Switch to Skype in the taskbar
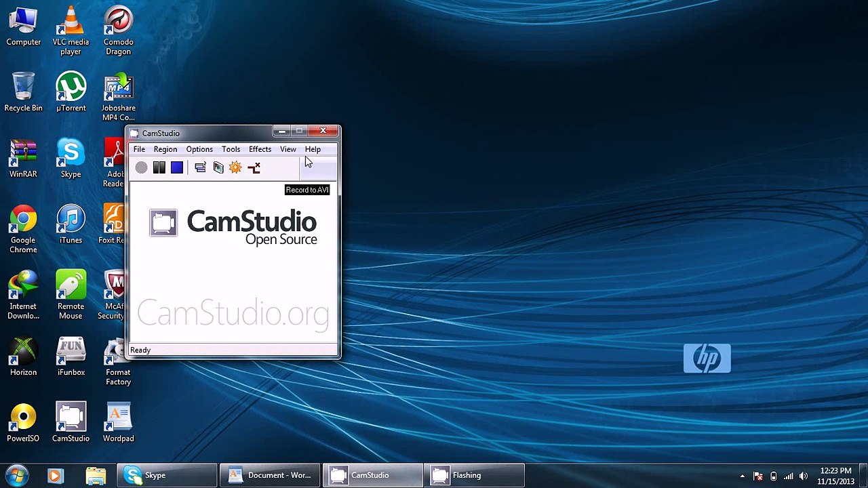Screen dimensions: 868x488 tap(167, 475)
